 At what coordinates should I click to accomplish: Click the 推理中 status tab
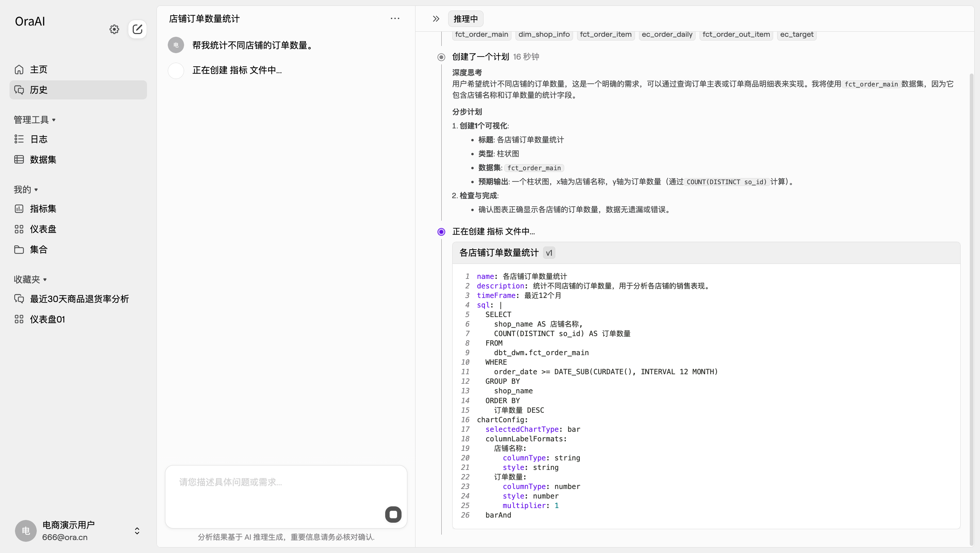pyautogui.click(x=465, y=19)
